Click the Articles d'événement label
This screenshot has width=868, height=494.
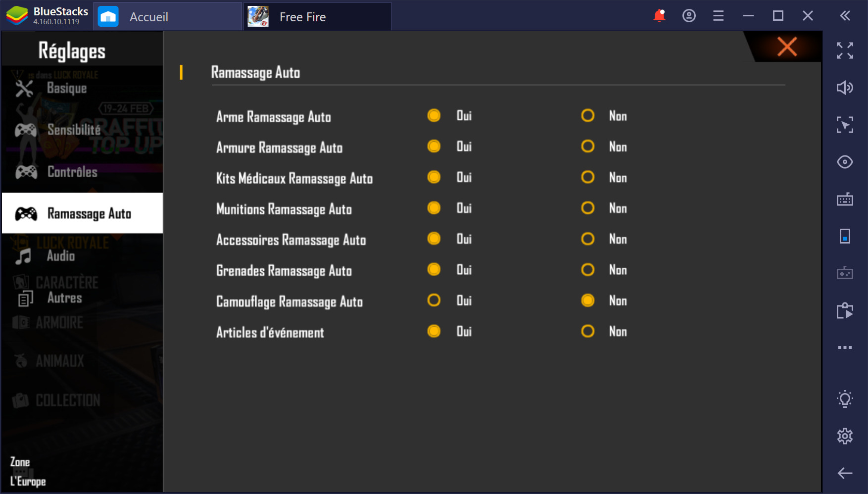coord(270,332)
